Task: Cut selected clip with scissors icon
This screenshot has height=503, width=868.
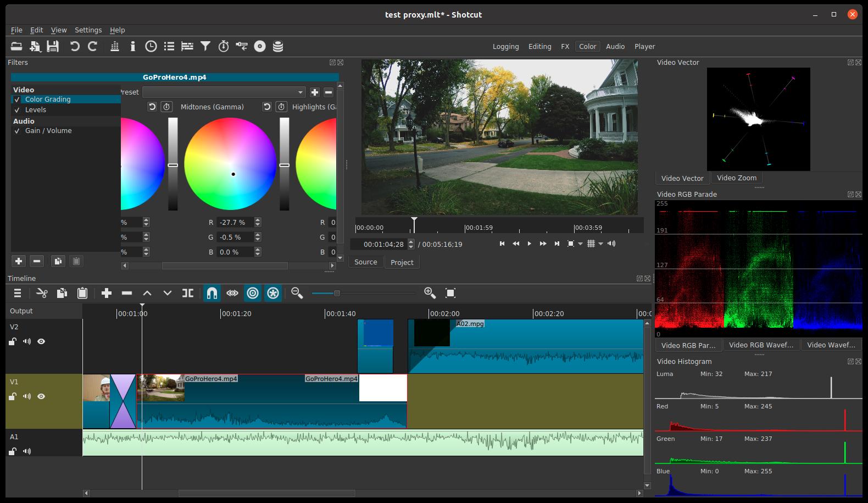Action: (x=42, y=293)
